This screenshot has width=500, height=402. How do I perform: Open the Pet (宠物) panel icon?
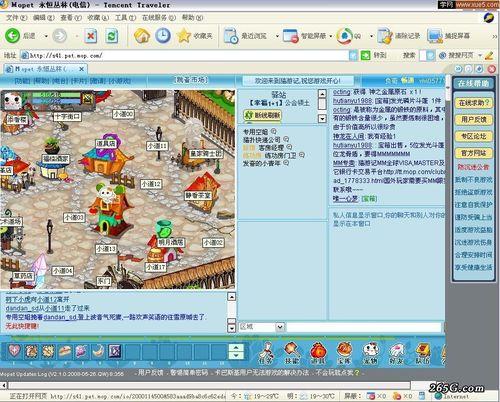370,353
